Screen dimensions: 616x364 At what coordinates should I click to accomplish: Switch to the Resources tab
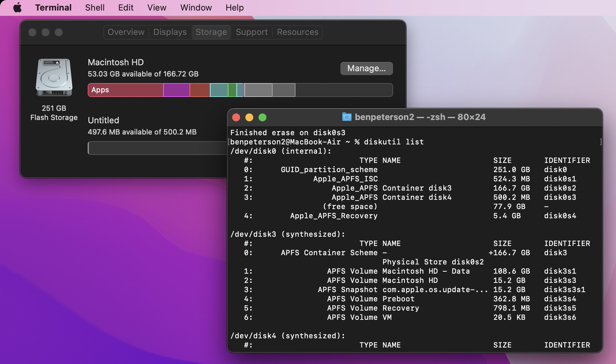click(297, 32)
